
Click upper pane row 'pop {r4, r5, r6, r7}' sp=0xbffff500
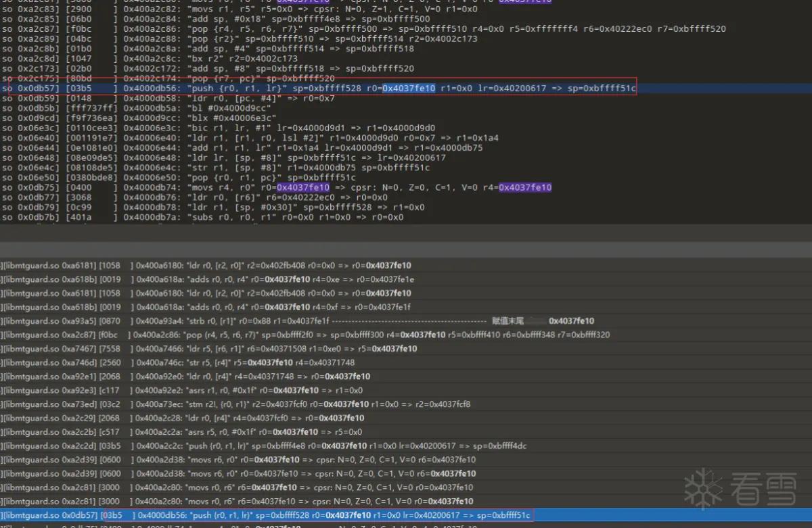364,30
